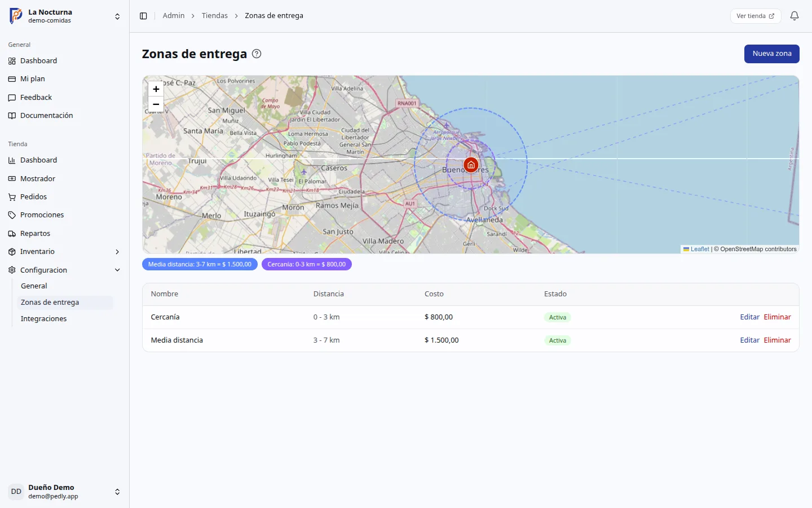Click the $ 1.500,00 cost cell

click(442, 340)
